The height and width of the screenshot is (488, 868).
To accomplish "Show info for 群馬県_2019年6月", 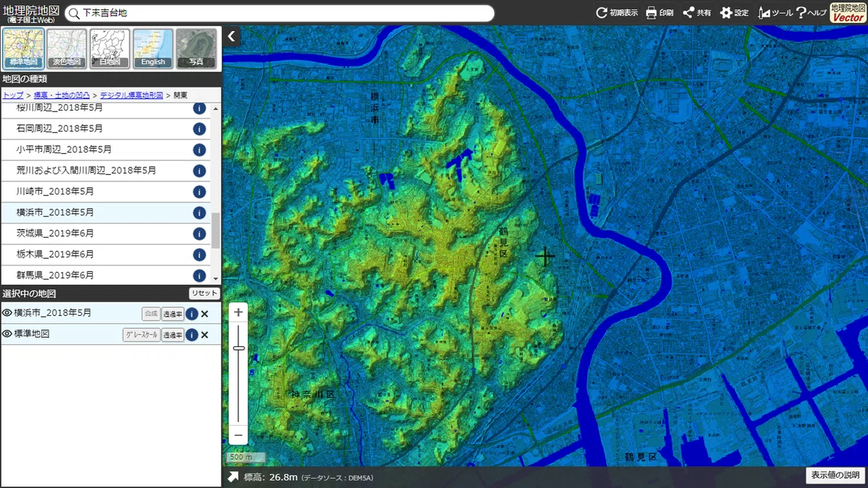I will [x=200, y=275].
